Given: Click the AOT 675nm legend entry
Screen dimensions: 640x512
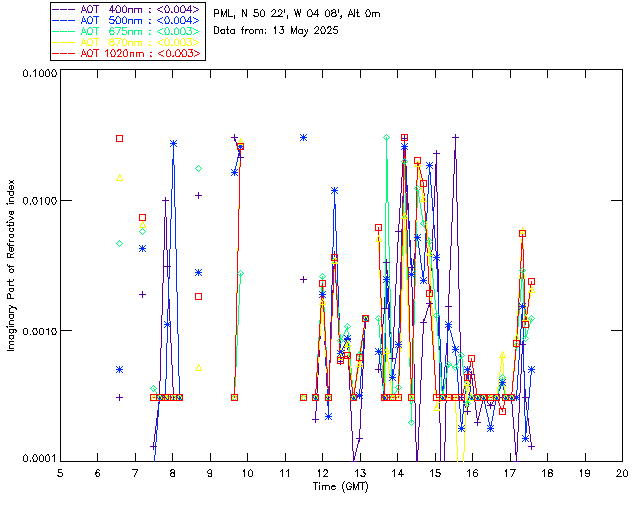Looking at the screenshot, I should (127, 31).
